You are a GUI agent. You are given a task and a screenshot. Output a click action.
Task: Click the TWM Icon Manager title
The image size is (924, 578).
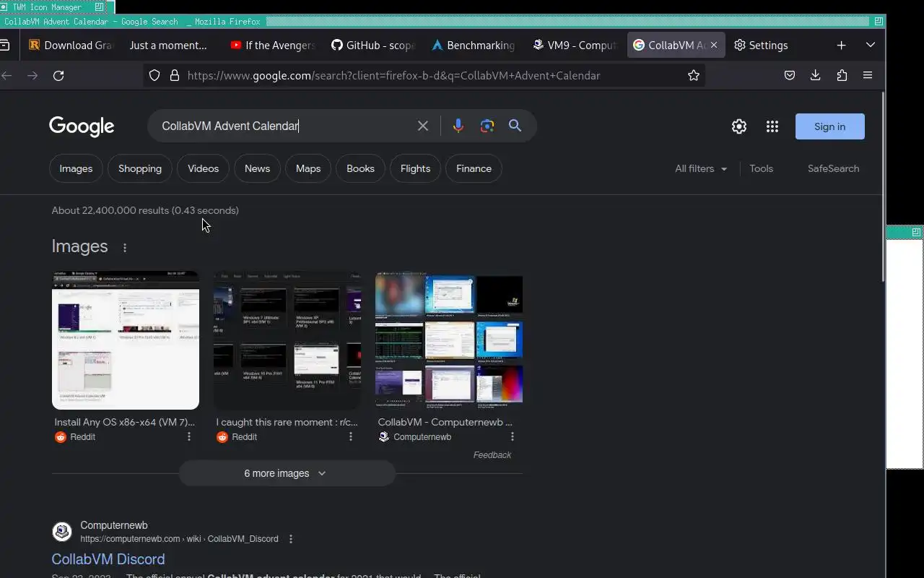tap(47, 7)
